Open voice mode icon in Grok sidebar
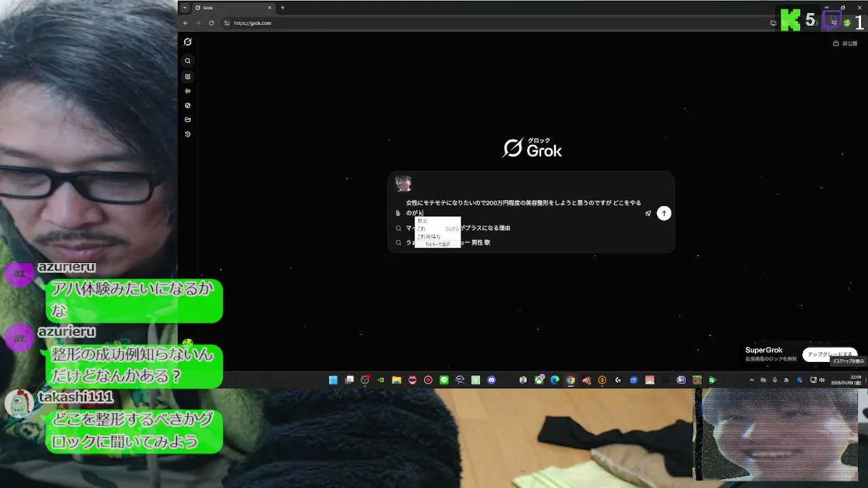Screen dimensions: 868x488 coord(188,91)
